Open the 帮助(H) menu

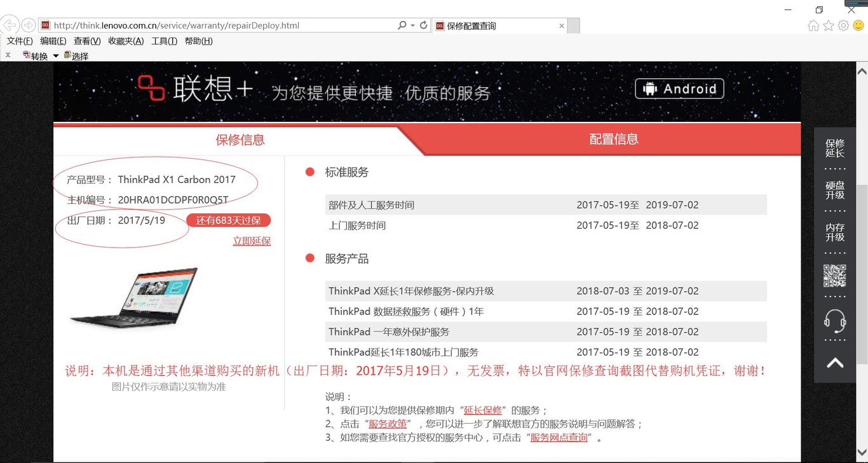click(x=198, y=41)
